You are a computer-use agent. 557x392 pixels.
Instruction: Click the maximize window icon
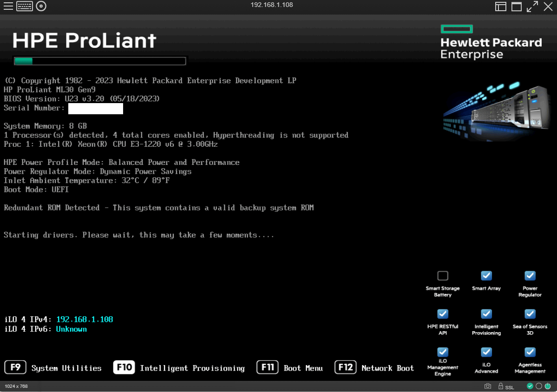tap(517, 7)
